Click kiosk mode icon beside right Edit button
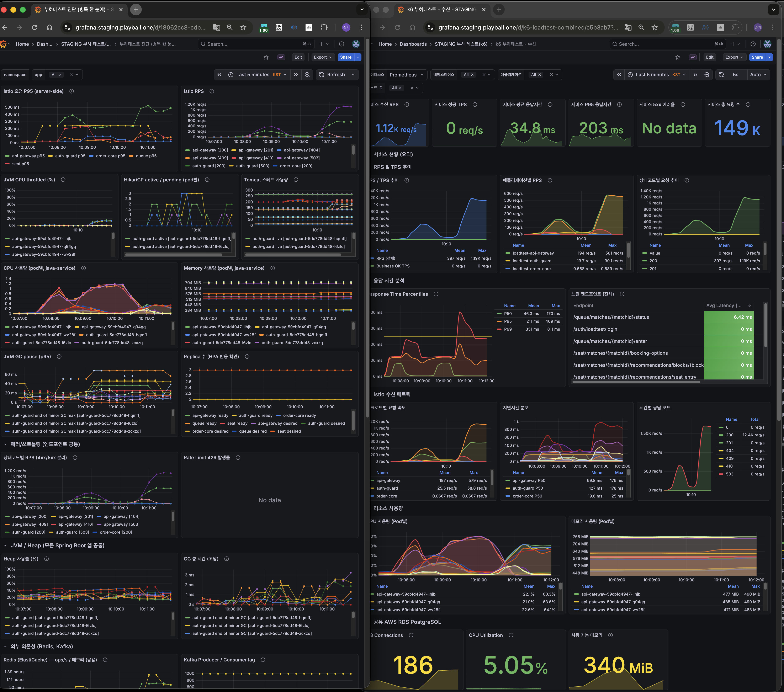784x692 pixels. point(693,57)
